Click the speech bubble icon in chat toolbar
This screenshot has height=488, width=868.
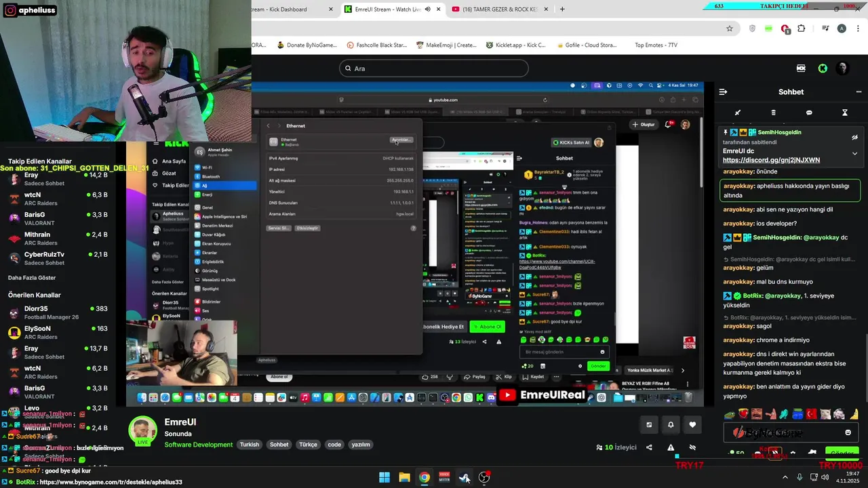coord(809,113)
